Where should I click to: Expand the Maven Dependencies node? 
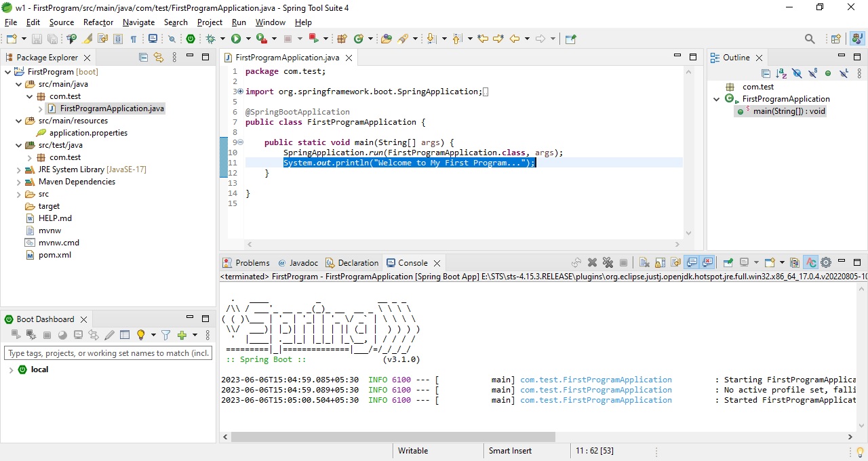pyautogui.click(x=19, y=181)
